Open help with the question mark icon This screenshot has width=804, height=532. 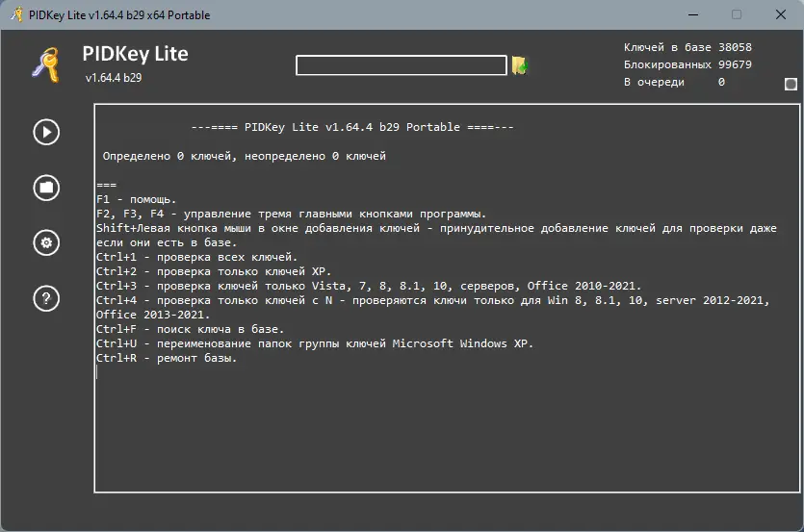click(x=46, y=298)
